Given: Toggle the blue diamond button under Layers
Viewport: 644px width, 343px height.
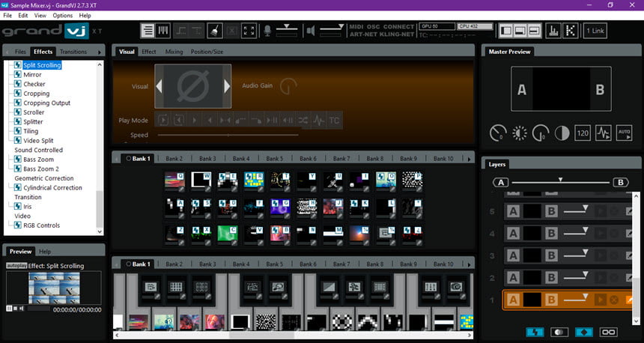Looking at the screenshot, I should [x=584, y=332].
